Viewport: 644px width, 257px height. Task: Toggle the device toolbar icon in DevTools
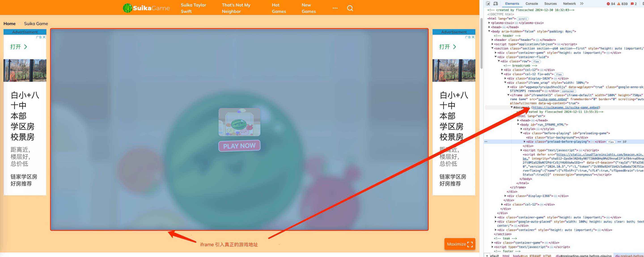496,4
